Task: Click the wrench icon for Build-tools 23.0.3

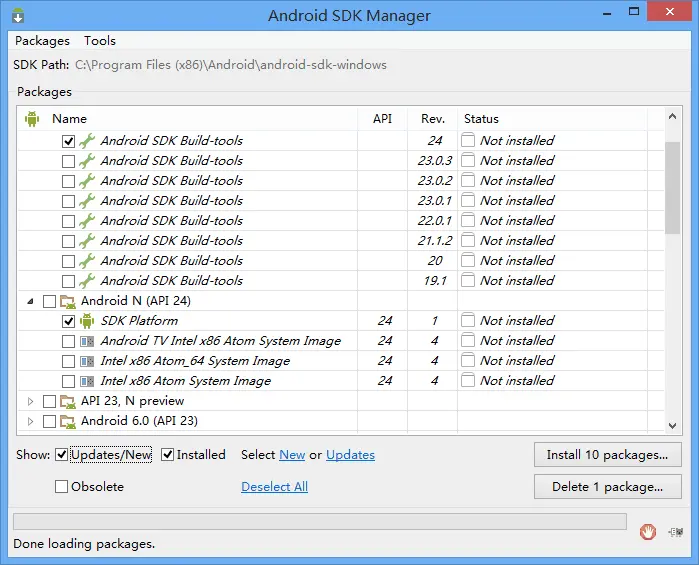Action: 87,161
